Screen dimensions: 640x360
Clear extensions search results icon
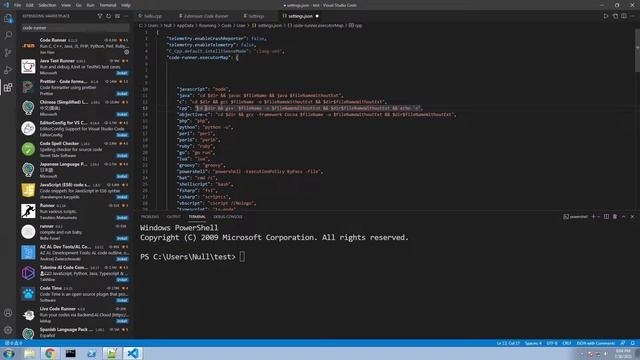tap(118, 16)
